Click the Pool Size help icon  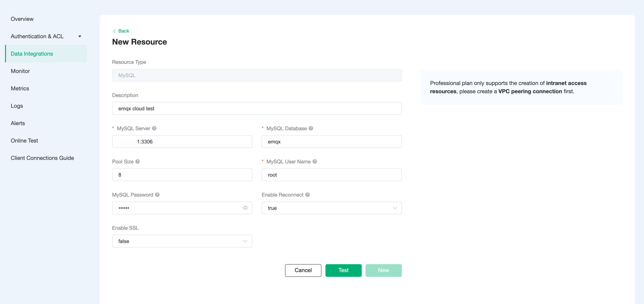tap(138, 161)
